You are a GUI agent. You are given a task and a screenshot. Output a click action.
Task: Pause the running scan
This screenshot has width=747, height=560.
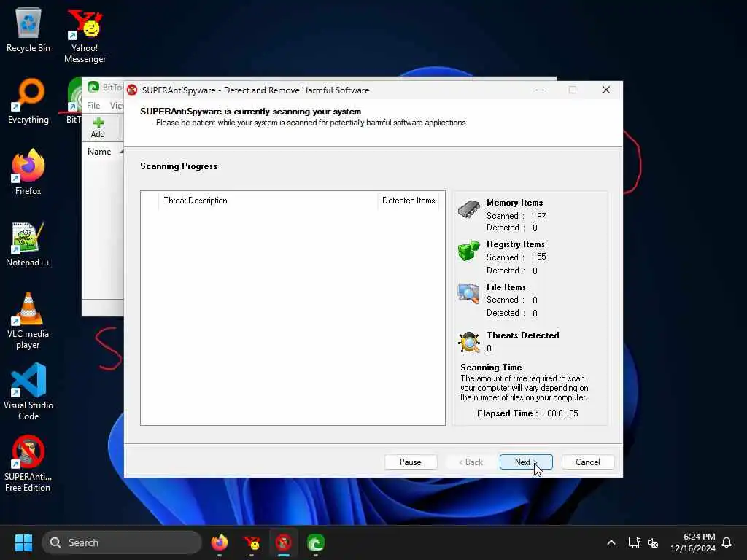pos(411,462)
